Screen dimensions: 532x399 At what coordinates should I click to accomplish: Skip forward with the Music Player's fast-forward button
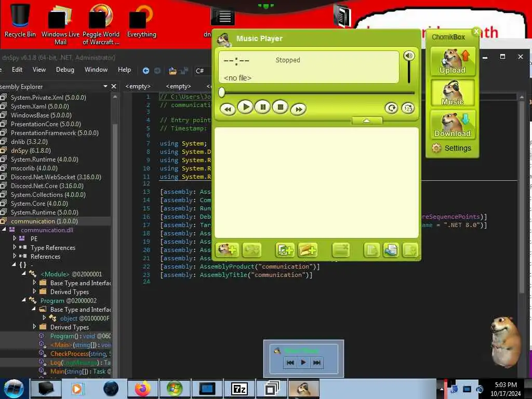coord(298,109)
